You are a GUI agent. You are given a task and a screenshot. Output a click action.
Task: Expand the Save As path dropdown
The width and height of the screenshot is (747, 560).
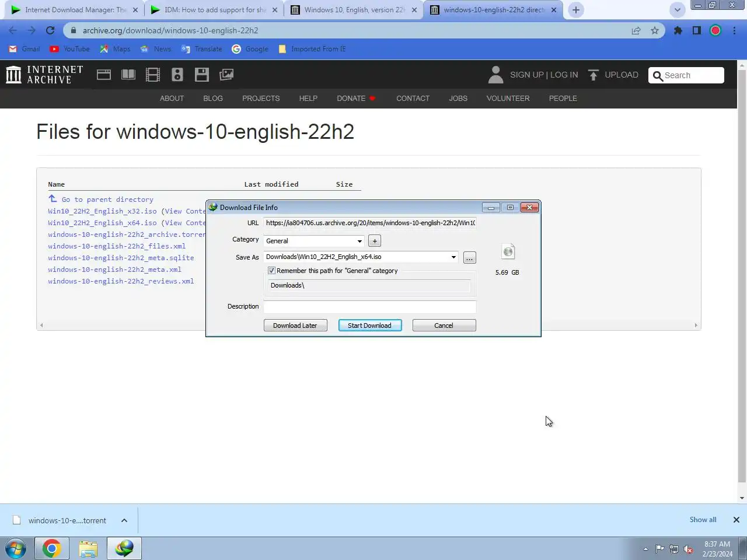(453, 257)
